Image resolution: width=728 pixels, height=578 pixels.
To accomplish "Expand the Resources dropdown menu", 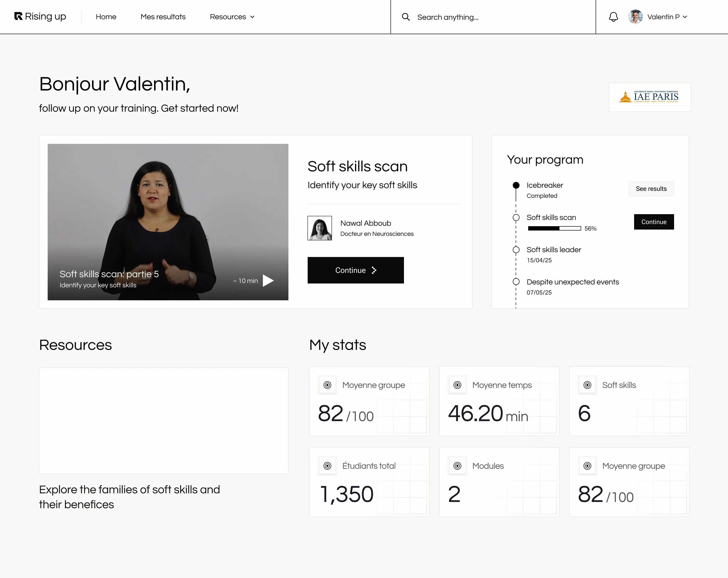I will pyautogui.click(x=232, y=17).
